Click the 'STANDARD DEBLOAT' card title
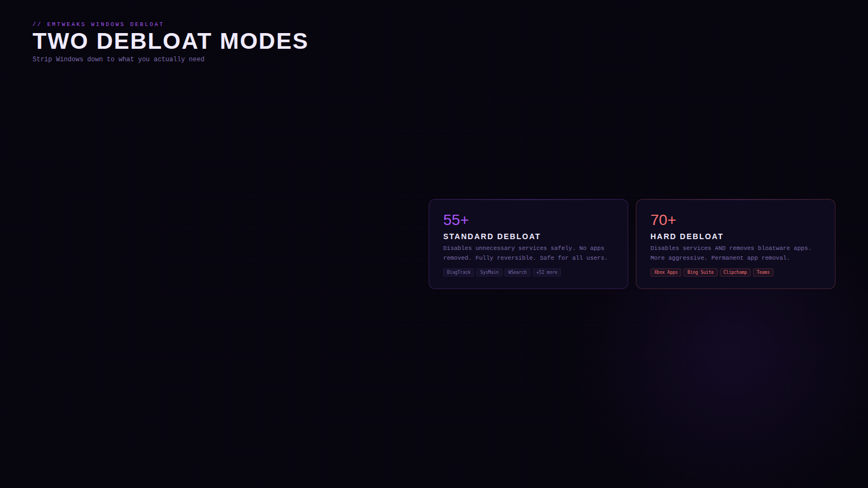868x488 pixels. pos(492,236)
